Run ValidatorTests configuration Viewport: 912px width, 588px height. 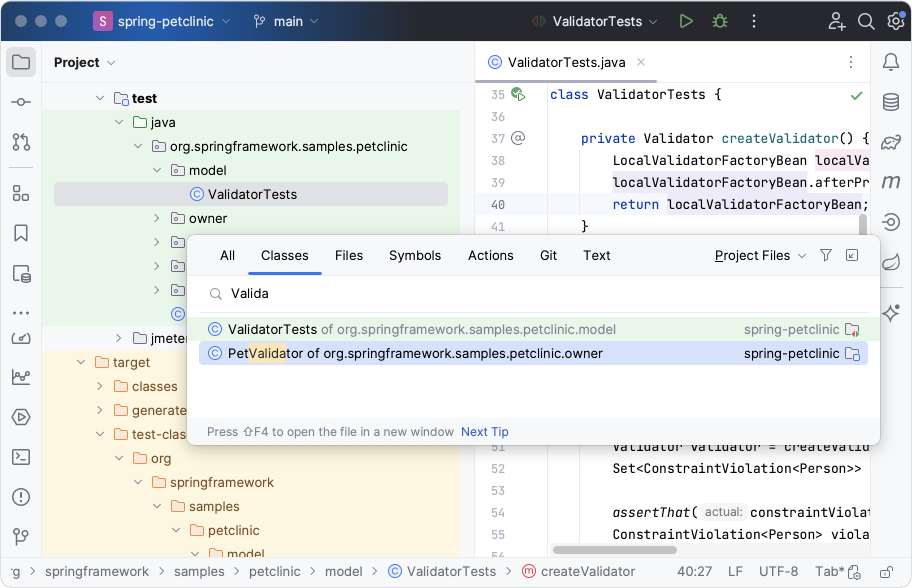[686, 21]
